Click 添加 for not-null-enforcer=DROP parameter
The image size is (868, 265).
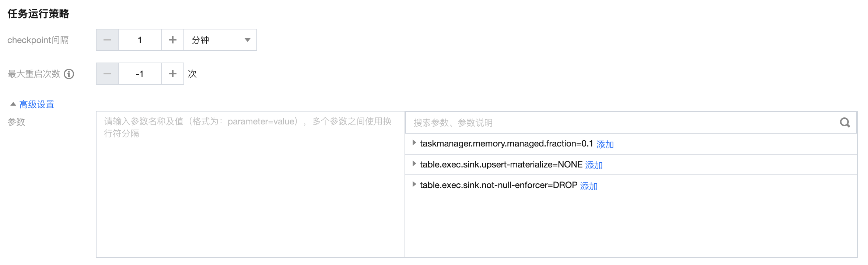tap(588, 186)
